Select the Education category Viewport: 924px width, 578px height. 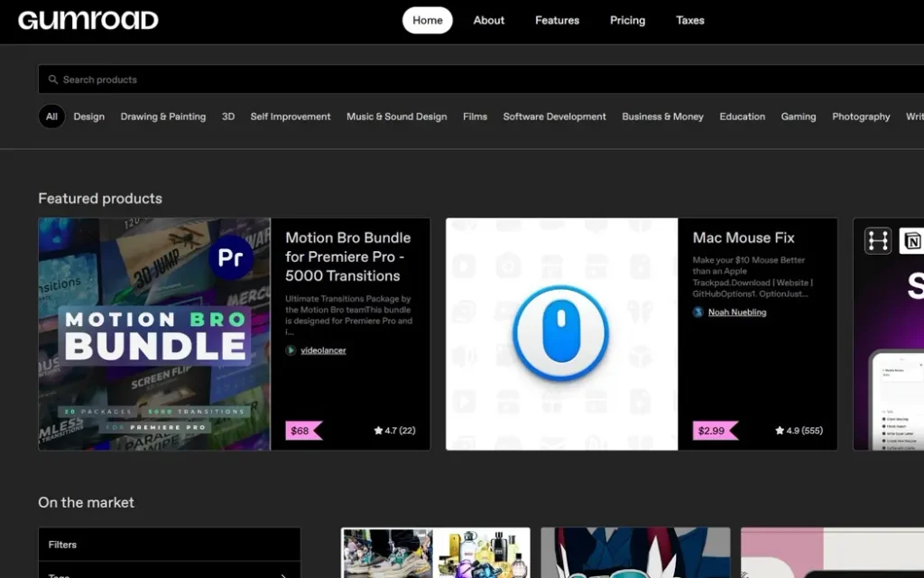(x=742, y=117)
